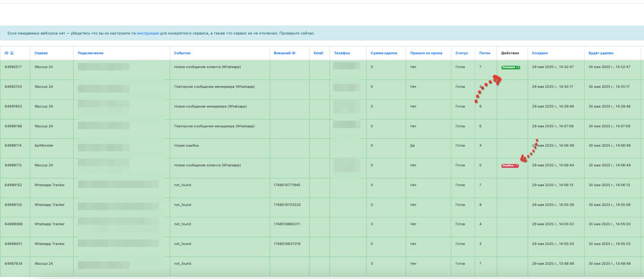Sort by the "Создано" column header
Viewport: 644px width, 279px height.
point(540,53)
